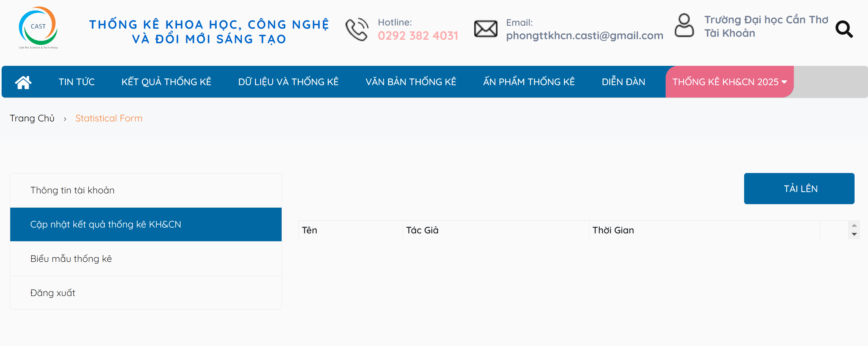Click the table scrollbar up arrow
Screen dimensions: 868x346
pyautogui.click(x=854, y=225)
